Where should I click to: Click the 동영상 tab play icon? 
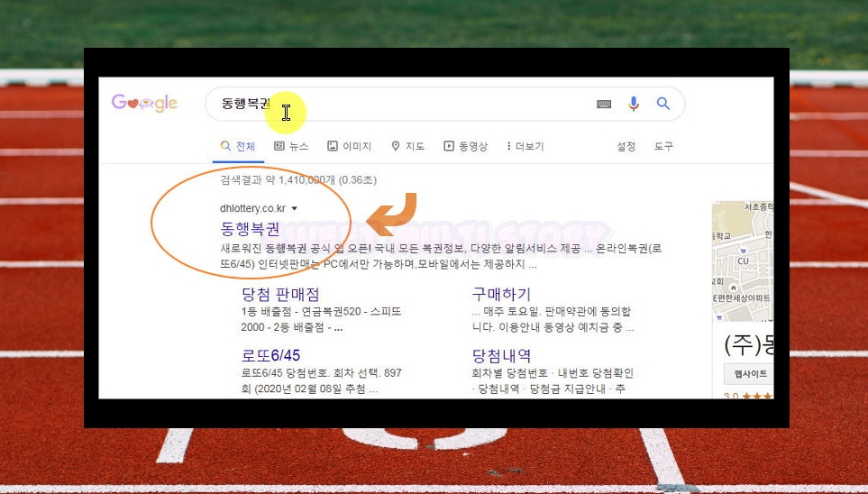pyautogui.click(x=448, y=146)
